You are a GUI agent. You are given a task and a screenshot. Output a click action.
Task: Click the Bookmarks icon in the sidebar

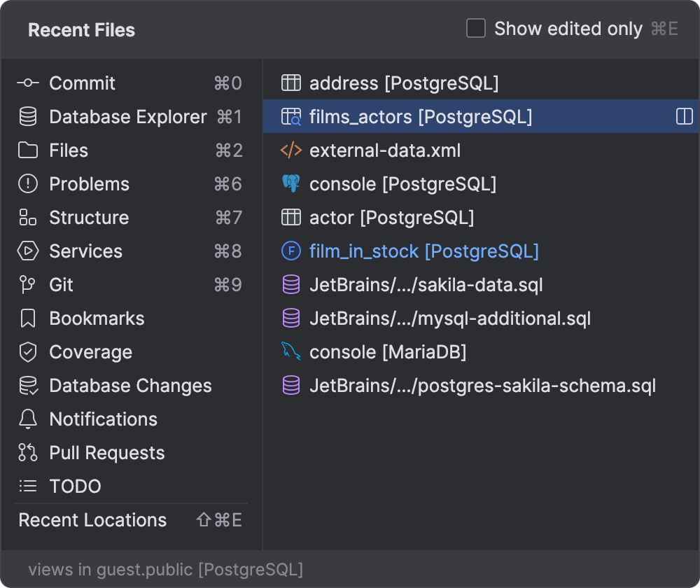click(x=27, y=318)
